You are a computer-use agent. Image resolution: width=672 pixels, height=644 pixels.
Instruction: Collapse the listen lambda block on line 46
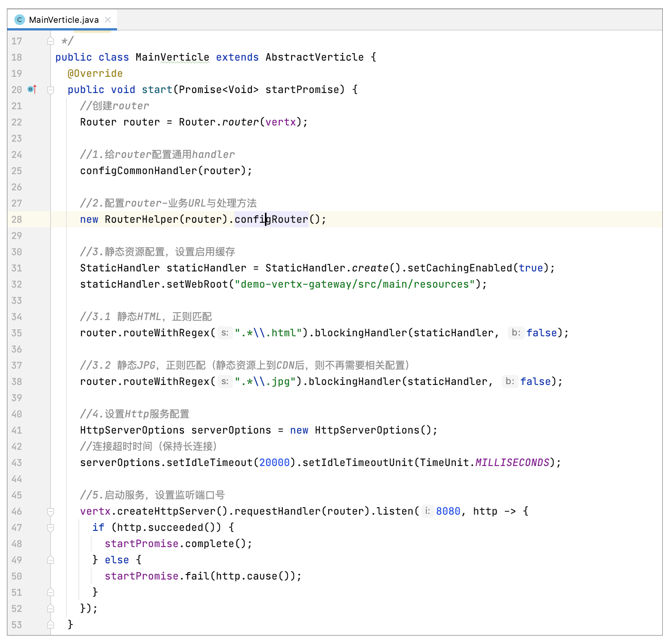[x=51, y=512]
